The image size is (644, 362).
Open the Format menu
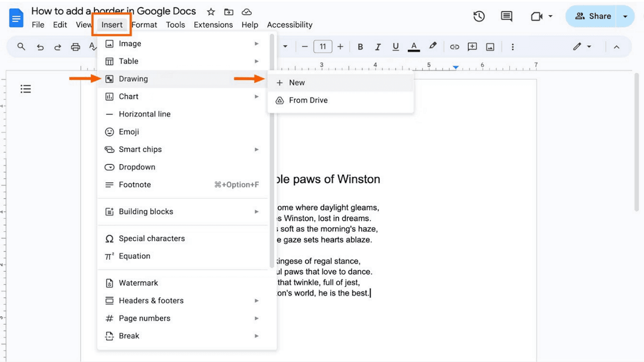click(x=144, y=25)
